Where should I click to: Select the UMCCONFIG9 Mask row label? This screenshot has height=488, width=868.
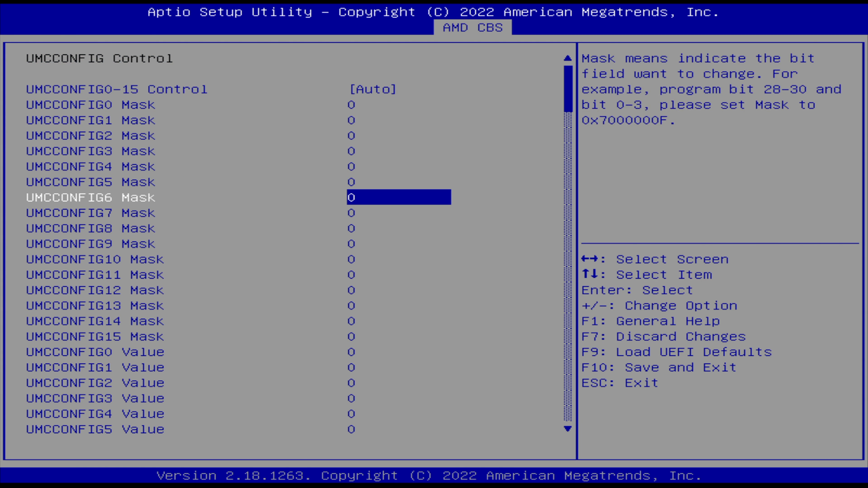[x=91, y=244]
